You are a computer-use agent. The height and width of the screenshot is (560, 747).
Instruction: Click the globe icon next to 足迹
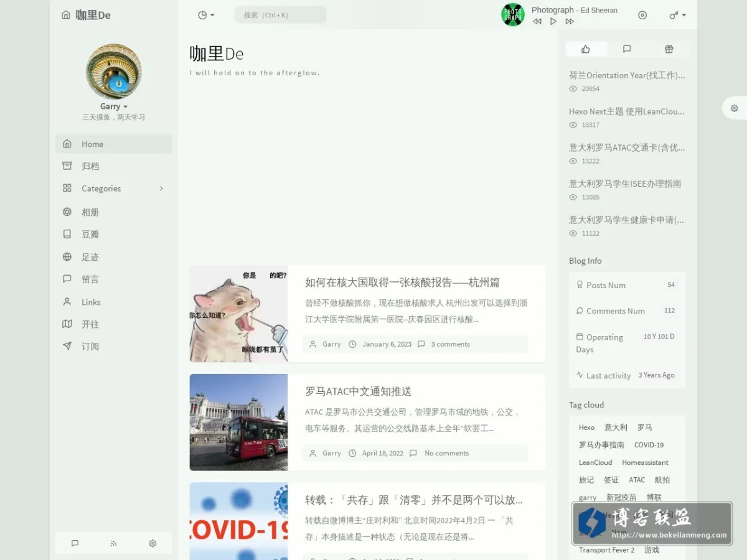pyautogui.click(x=67, y=256)
